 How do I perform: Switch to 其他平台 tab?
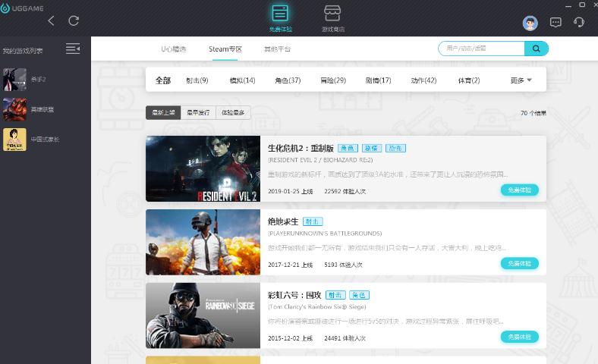coord(277,49)
